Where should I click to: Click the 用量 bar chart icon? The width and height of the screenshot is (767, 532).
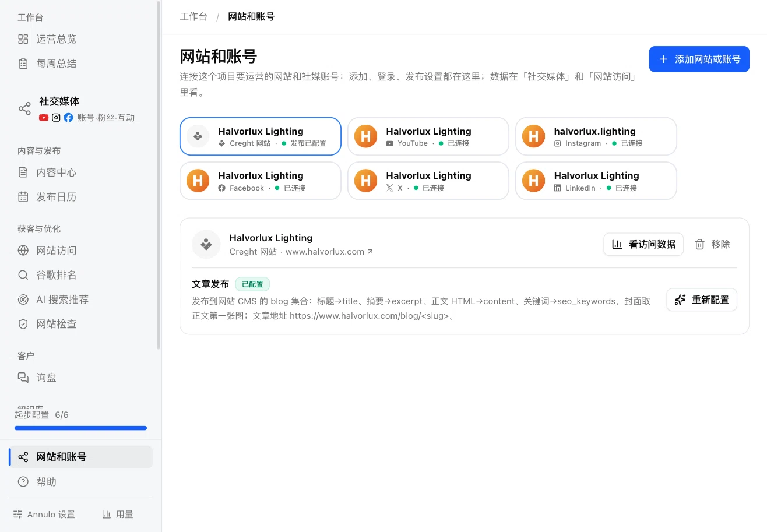[107, 515]
